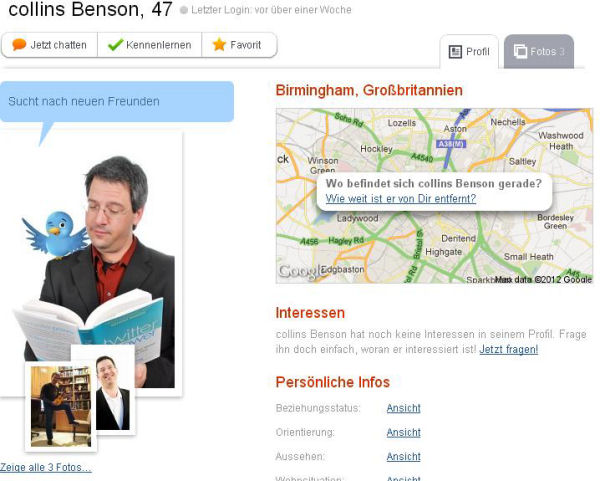The height and width of the screenshot is (481, 600).
Task: Open Ansicht link for Beziehungsstatus
Action: (403, 408)
